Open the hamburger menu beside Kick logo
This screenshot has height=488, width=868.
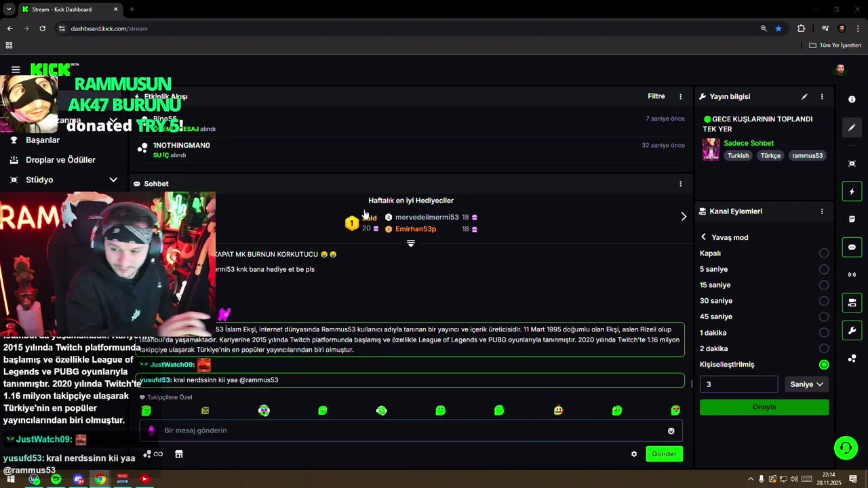tap(16, 70)
